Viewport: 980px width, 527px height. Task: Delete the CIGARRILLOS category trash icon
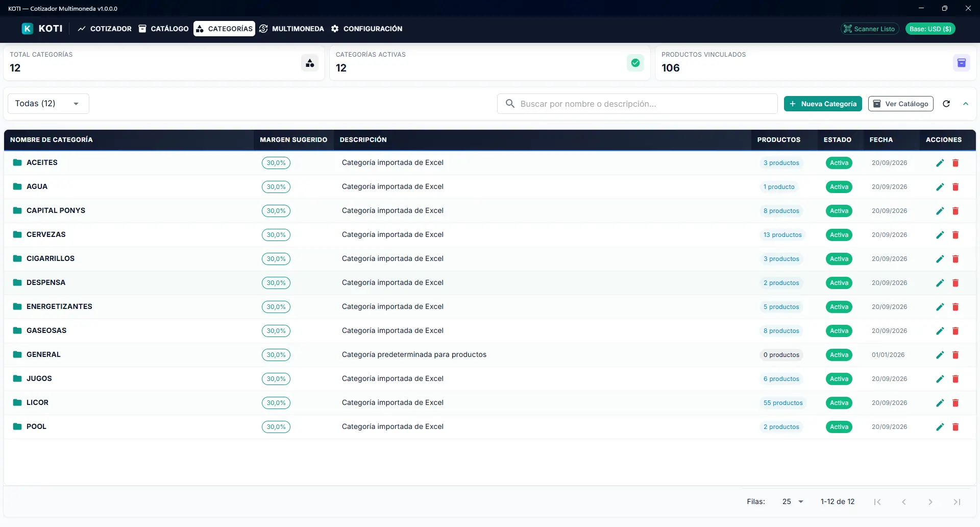[955, 259]
